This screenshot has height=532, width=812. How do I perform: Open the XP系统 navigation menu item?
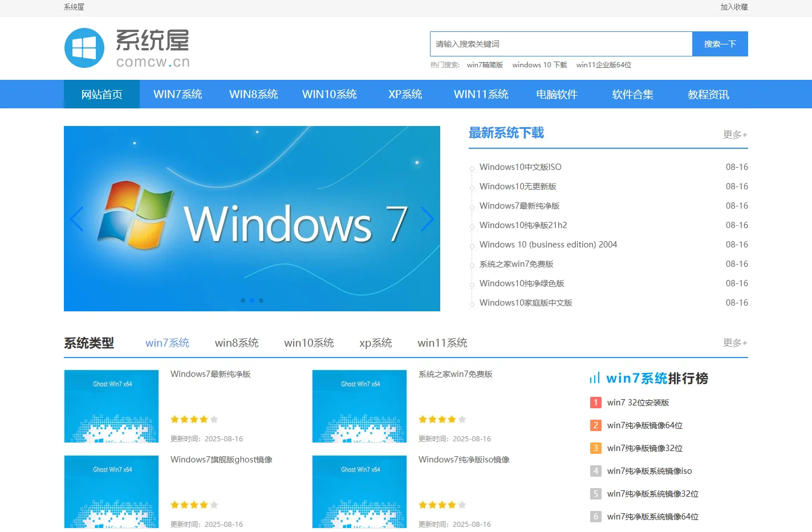click(x=405, y=94)
